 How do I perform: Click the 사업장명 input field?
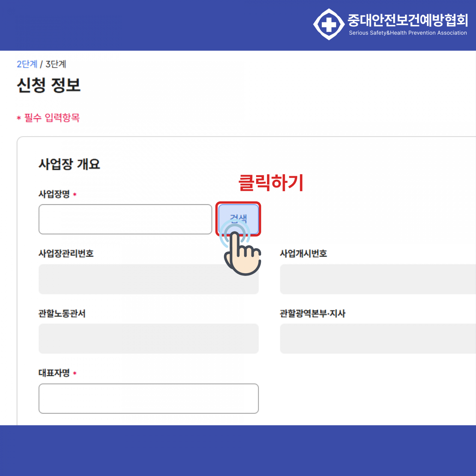tap(125, 219)
